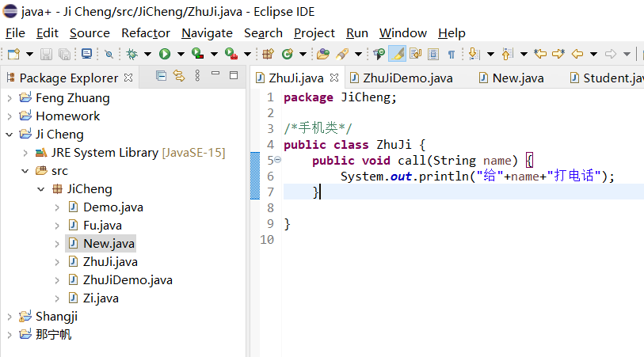Viewport: 644px width, 357px height.
Task: Click the Save All toolbar icon
Action: (x=64, y=54)
